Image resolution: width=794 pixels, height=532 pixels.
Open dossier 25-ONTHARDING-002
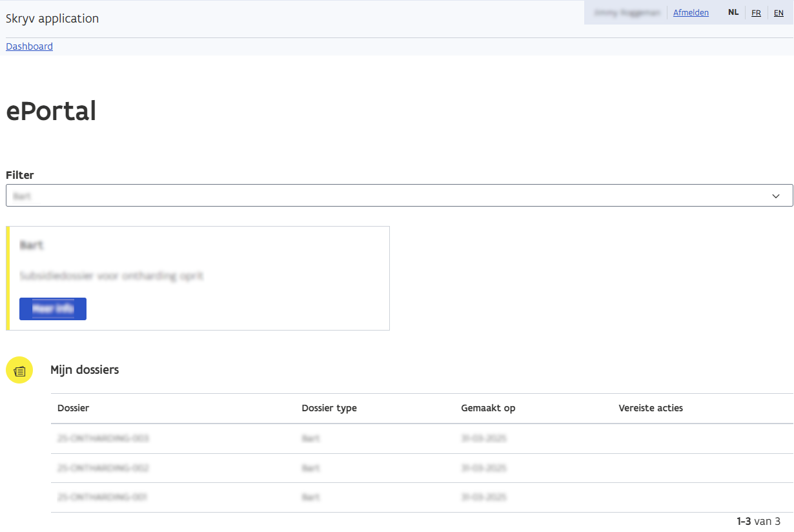103,467
